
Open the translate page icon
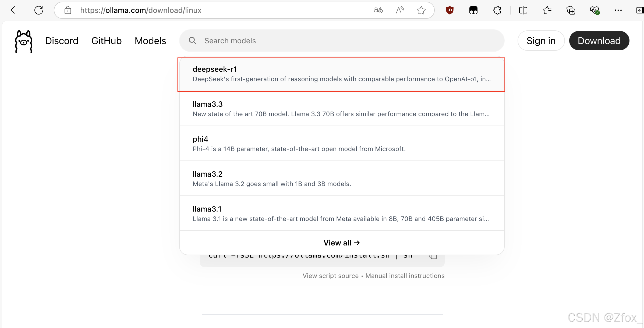tap(378, 10)
